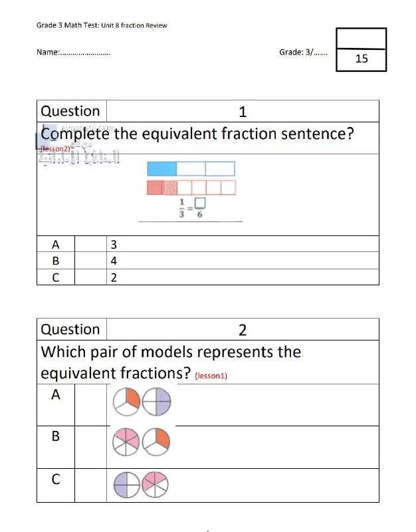Click the orange one-third circle in option A
416x532 pixels.
coord(126,402)
